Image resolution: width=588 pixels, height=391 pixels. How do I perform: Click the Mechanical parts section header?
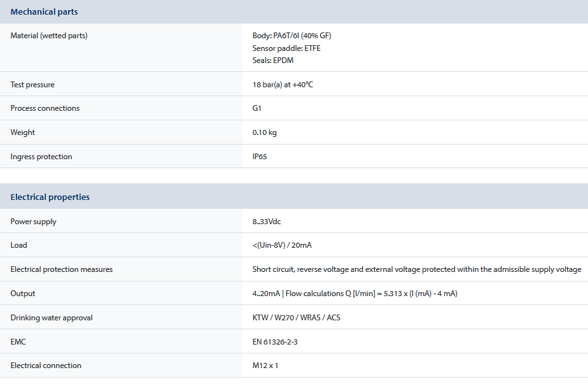coord(44,12)
